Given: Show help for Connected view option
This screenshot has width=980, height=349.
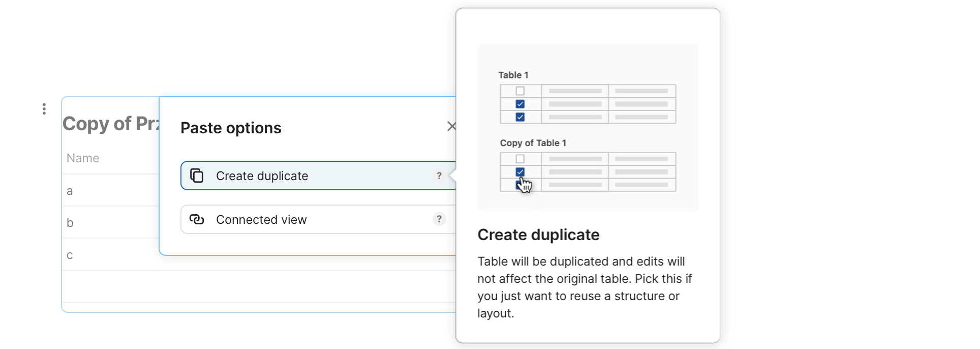Looking at the screenshot, I should pos(439,219).
